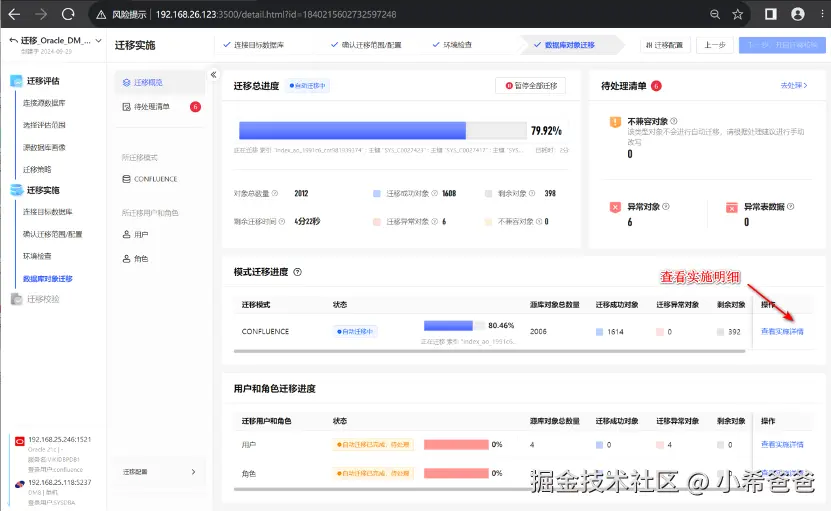Click the red 0% progress bar in 用户 row
Viewport: 832px width, 512px height.
tap(456, 445)
